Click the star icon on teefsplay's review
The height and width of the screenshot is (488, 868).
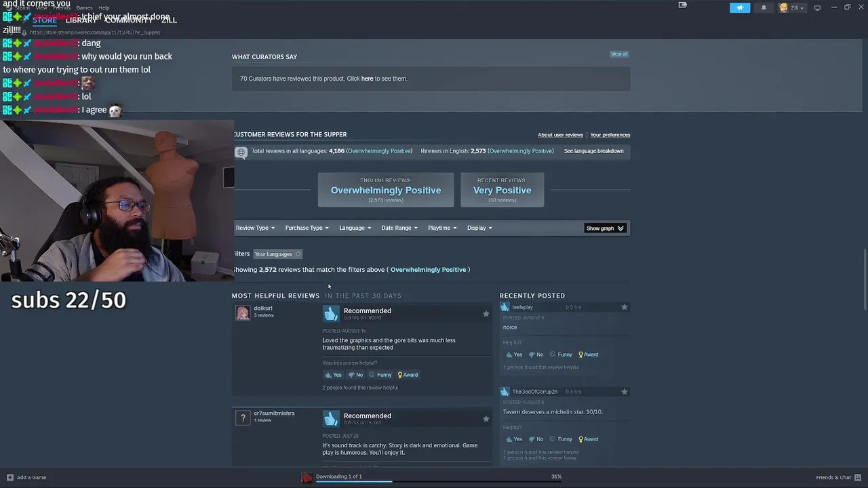click(x=624, y=307)
